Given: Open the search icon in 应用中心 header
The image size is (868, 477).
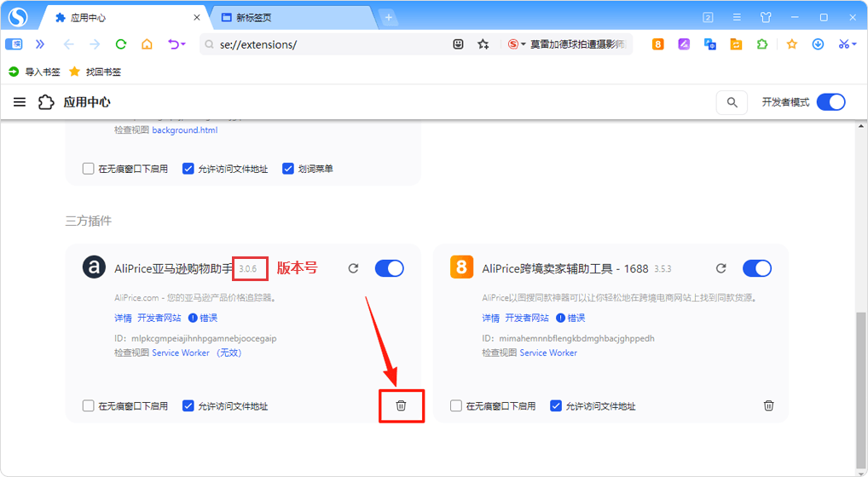Looking at the screenshot, I should point(732,103).
